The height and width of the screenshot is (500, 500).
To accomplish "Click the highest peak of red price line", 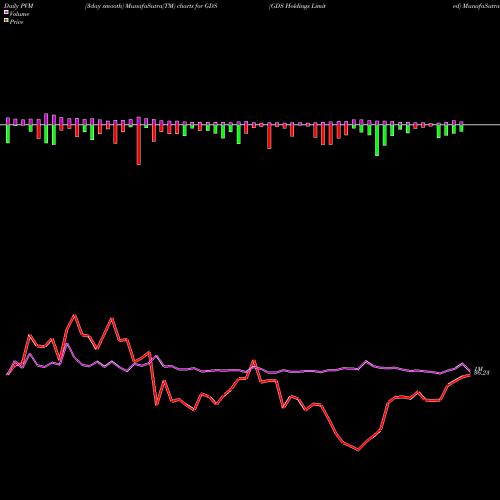I will (75, 315).
